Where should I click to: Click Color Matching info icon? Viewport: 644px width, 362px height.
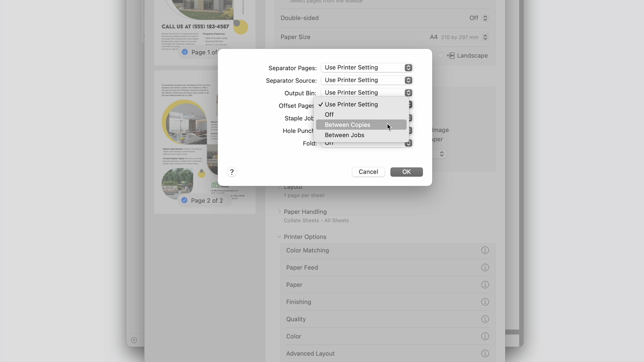[485, 250]
